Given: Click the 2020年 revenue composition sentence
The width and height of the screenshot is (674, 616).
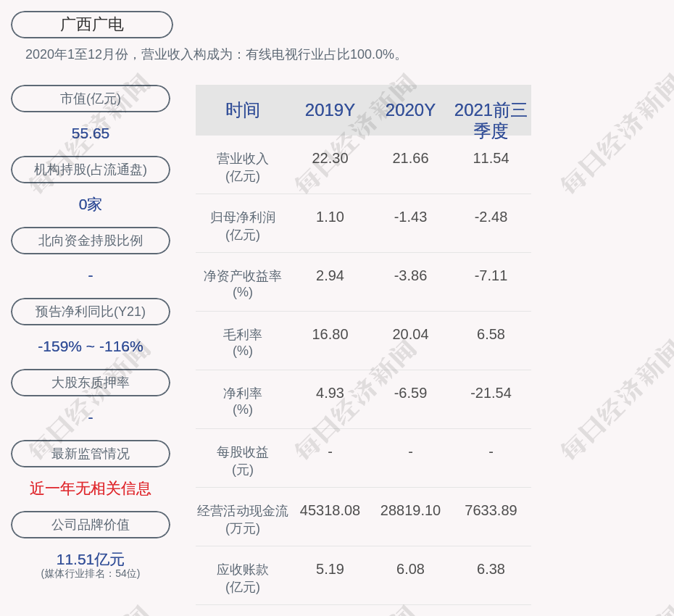Looking at the screenshot, I should pos(214,54).
